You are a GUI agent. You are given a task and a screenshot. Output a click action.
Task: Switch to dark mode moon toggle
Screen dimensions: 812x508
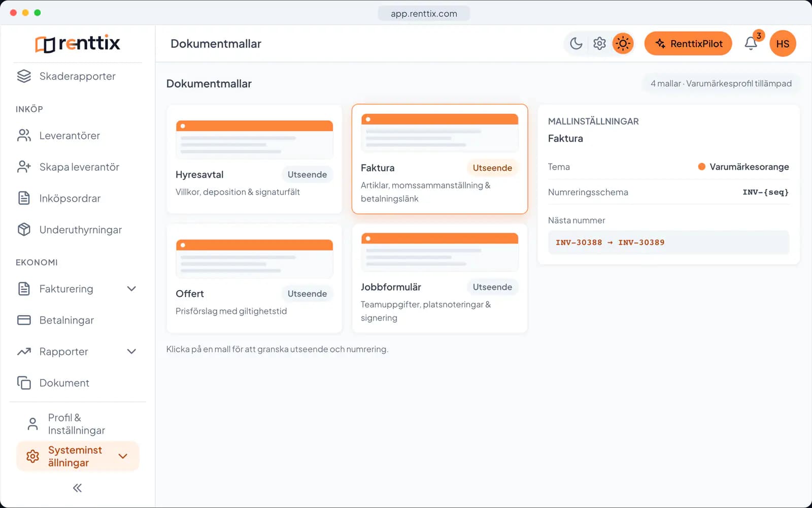(576, 44)
